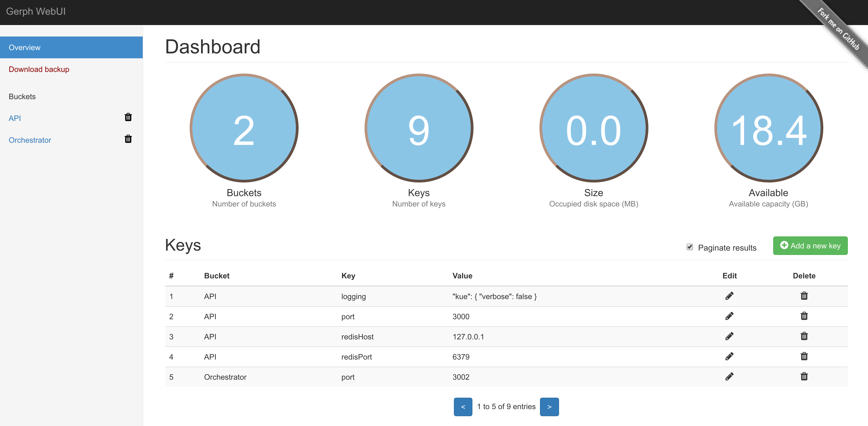
Task: Edit the Orchestrator port key
Action: coord(729,377)
